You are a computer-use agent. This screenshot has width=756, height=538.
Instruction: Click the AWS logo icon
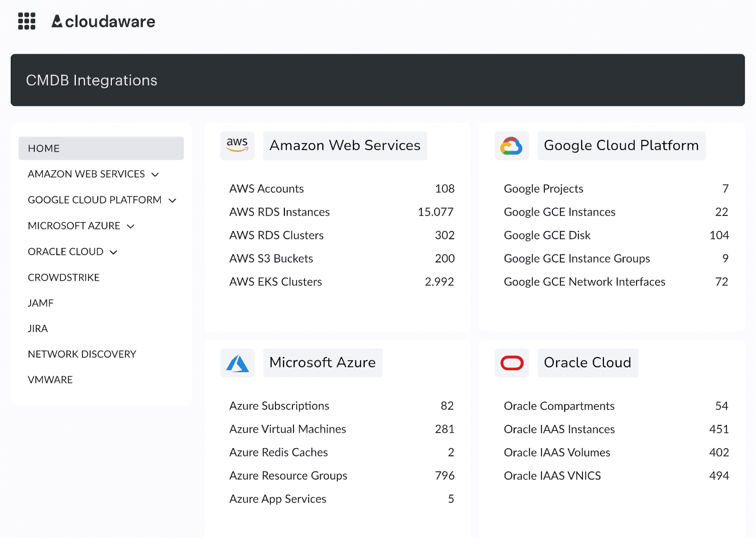tap(237, 146)
